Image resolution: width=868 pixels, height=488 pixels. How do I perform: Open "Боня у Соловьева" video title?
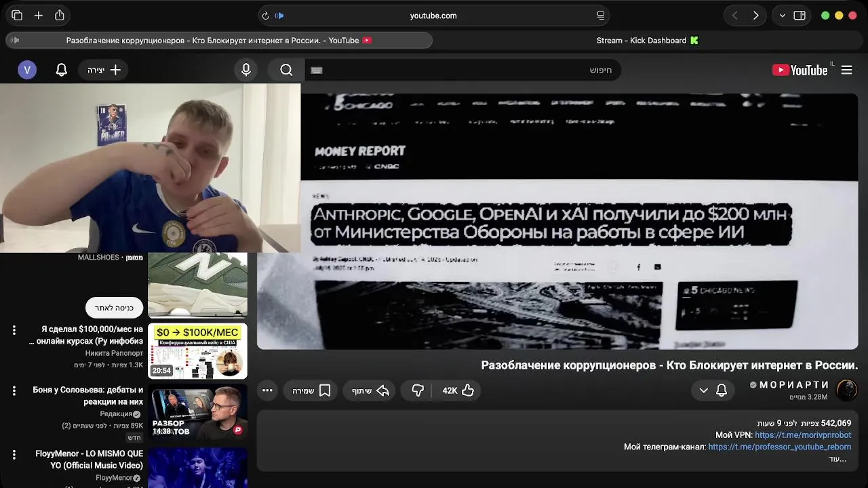(88, 396)
